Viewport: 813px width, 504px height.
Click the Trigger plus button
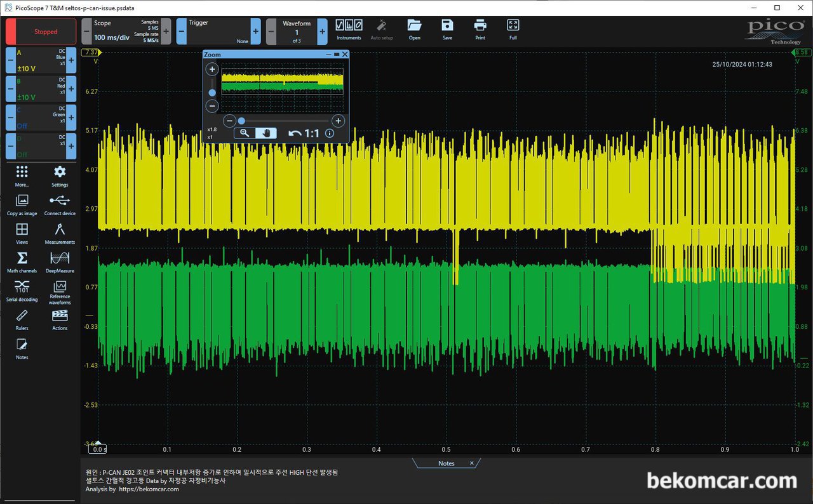tap(256, 31)
